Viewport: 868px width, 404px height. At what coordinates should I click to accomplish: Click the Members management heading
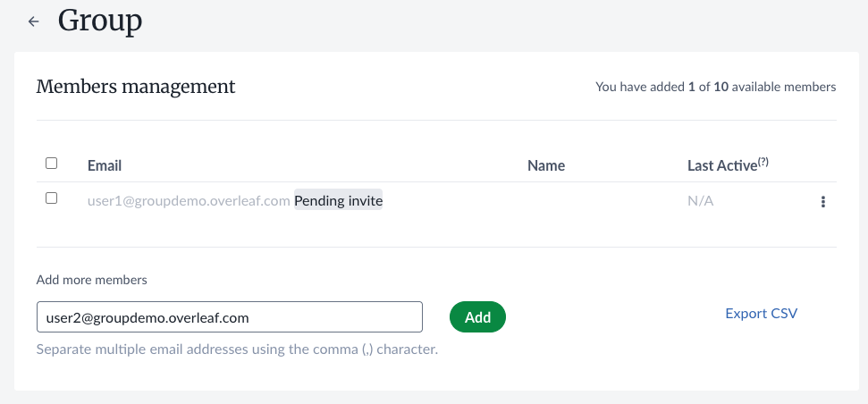pos(136,87)
